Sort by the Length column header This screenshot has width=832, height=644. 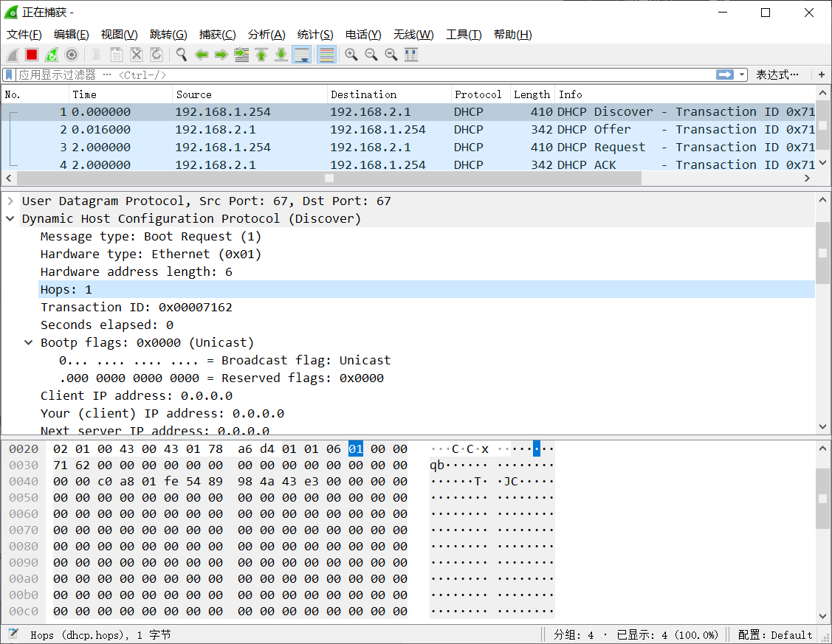pos(533,94)
